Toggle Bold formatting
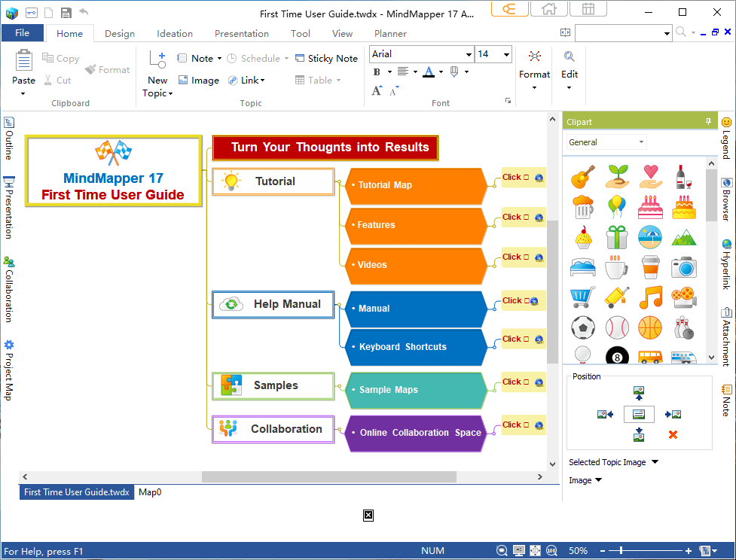736x560 pixels. point(377,72)
